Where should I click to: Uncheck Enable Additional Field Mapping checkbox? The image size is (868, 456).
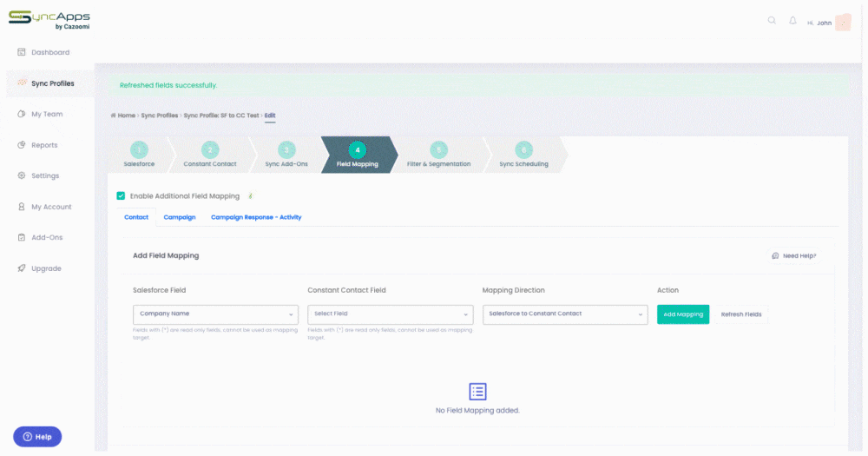(x=121, y=195)
